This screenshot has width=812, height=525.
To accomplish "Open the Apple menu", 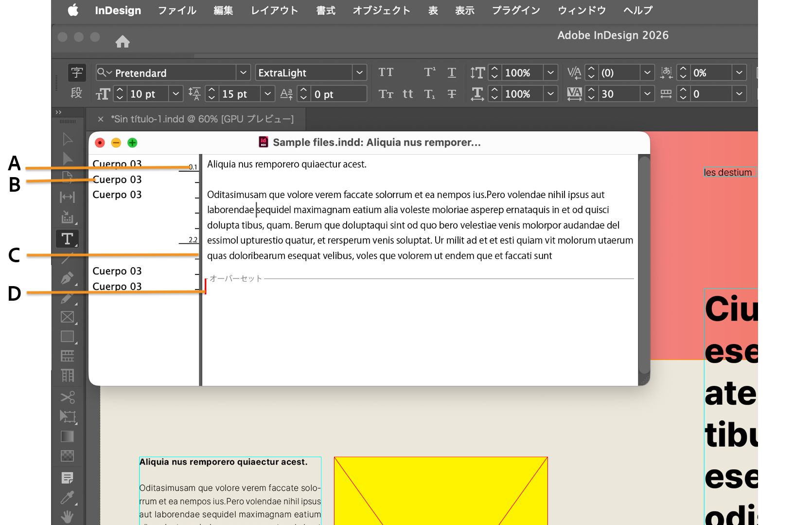I will [x=73, y=10].
